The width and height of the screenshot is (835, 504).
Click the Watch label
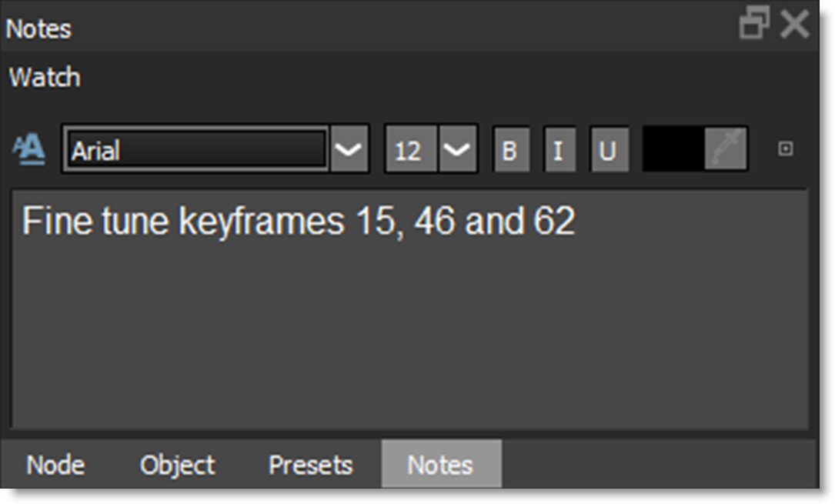tap(44, 78)
